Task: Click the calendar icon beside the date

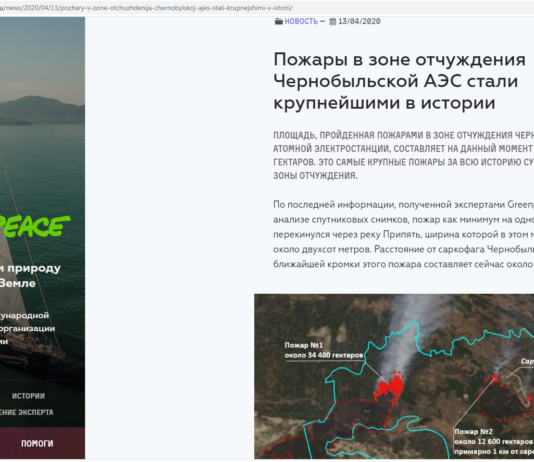Action: click(333, 22)
